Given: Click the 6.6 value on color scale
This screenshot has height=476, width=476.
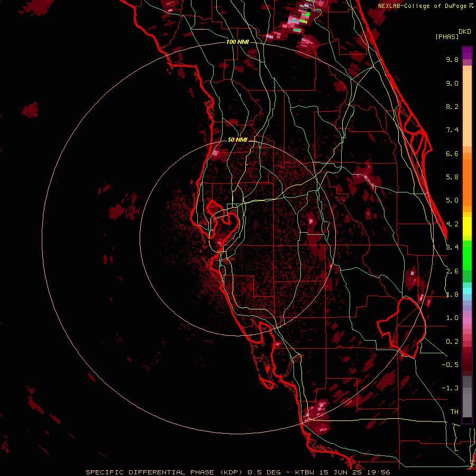Looking at the screenshot, I should 452,153.
